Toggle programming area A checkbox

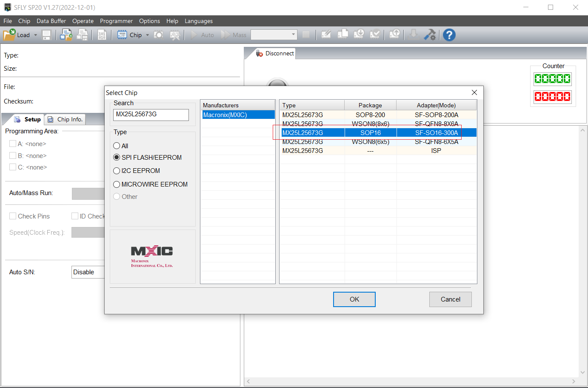(13, 144)
